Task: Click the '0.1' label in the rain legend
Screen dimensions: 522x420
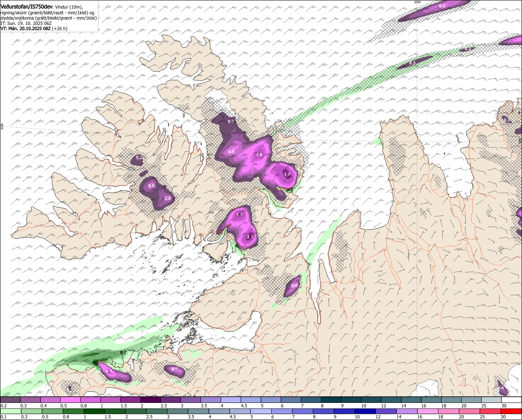Action: [2, 417]
